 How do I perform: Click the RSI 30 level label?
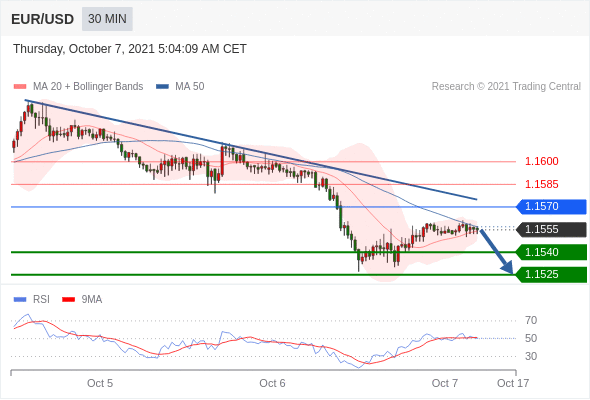(531, 356)
